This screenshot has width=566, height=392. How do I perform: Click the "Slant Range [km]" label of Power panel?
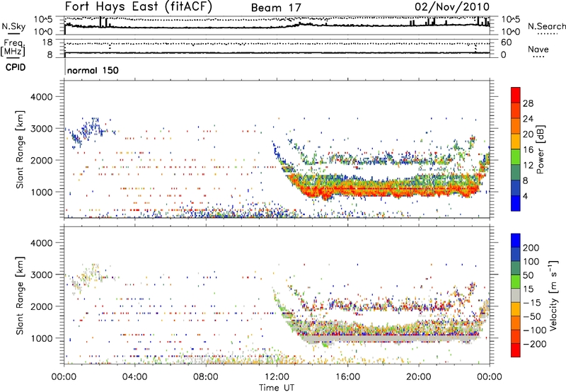click(20, 149)
